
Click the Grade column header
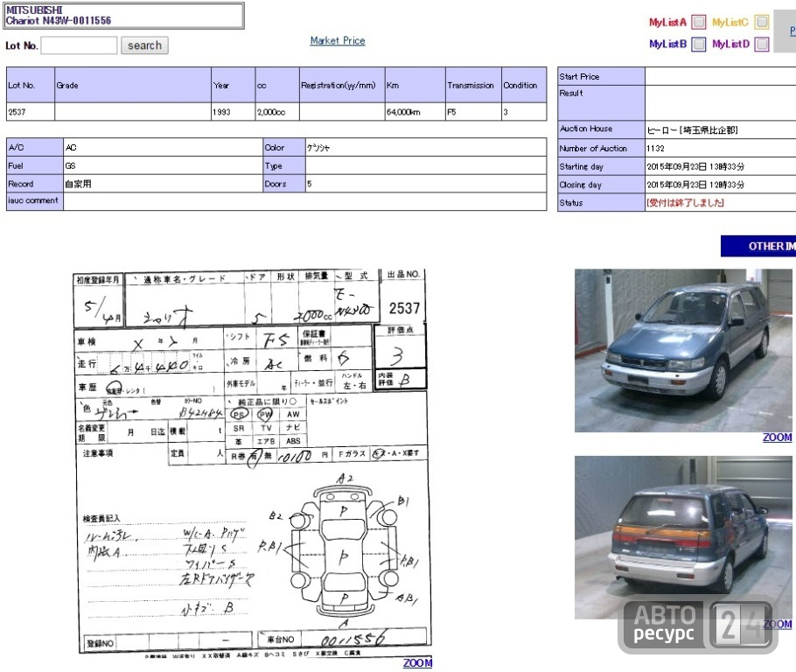tap(132, 85)
